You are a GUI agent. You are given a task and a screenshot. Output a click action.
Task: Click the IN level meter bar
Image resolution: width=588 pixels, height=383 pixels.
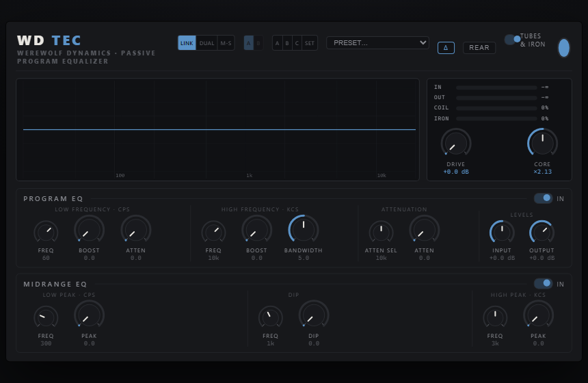[496, 88]
